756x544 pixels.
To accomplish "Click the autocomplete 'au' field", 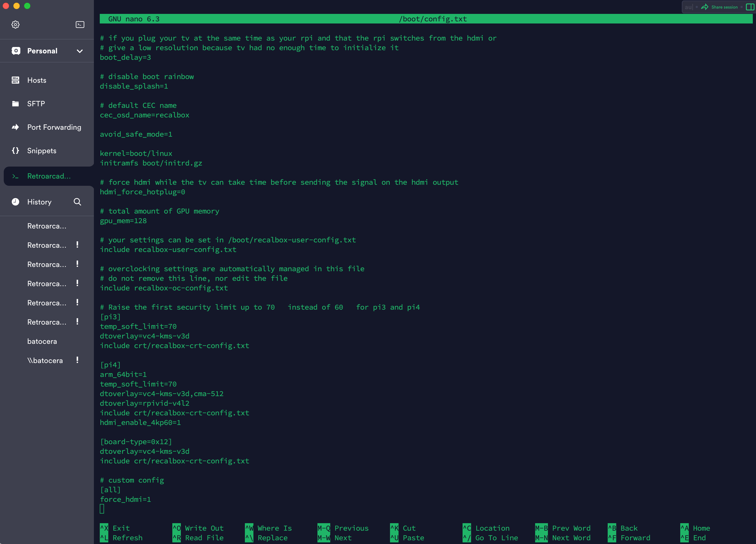I will 689,7.
